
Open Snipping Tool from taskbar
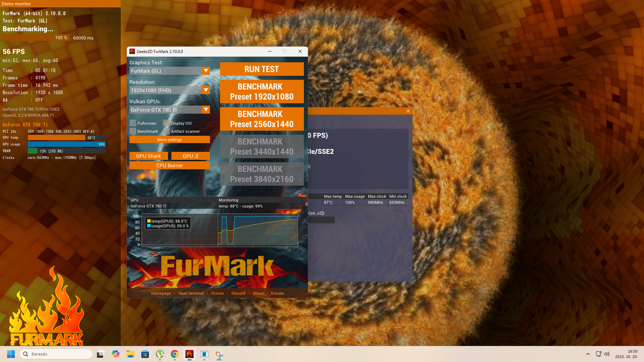(219, 355)
